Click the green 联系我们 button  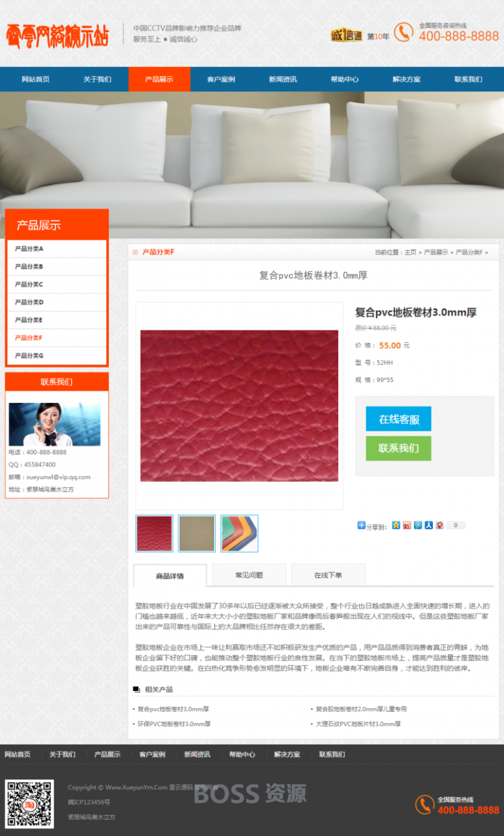398,448
